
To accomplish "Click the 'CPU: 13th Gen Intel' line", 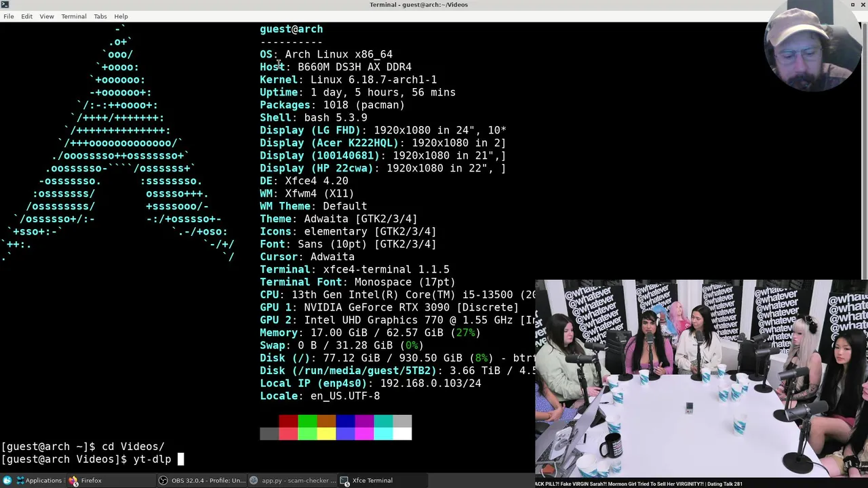I will point(397,295).
